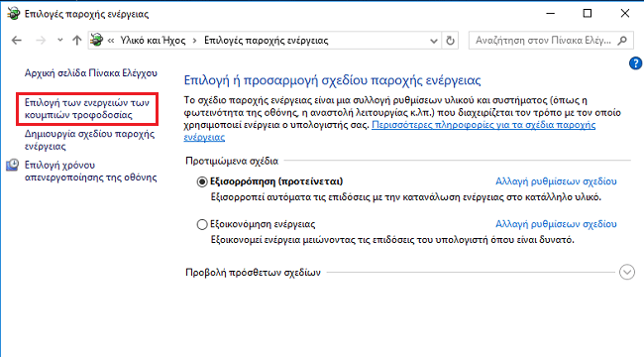This screenshot has height=357, width=644.
Task: Click the Επιλογές παροχής ενέργειας breadcrumb
Action: coord(267,41)
